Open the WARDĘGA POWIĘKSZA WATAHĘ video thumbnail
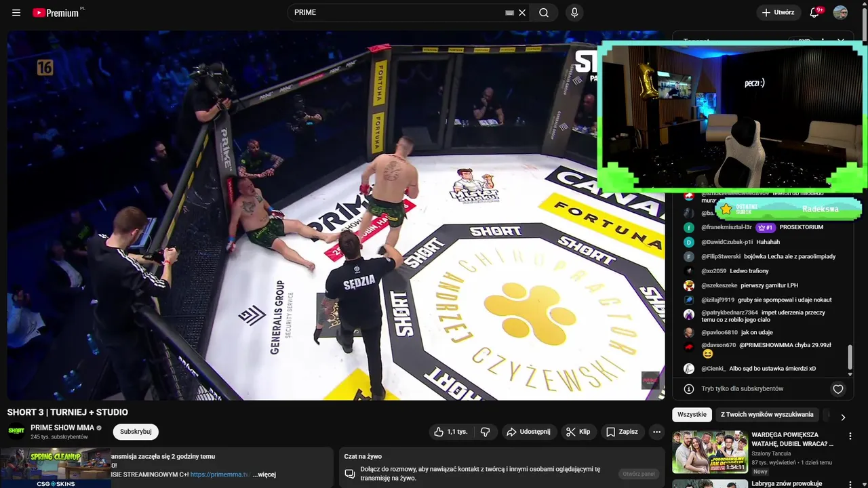 pyautogui.click(x=709, y=451)
